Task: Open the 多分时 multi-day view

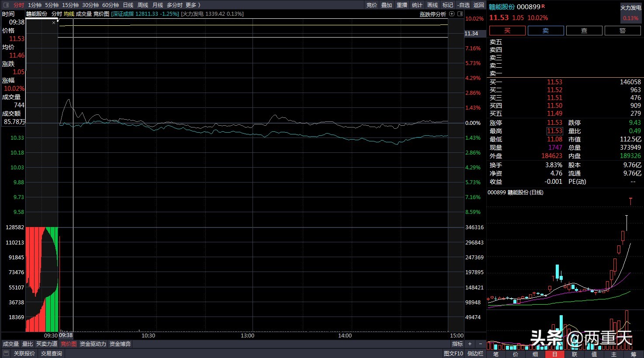Action: 174,5
